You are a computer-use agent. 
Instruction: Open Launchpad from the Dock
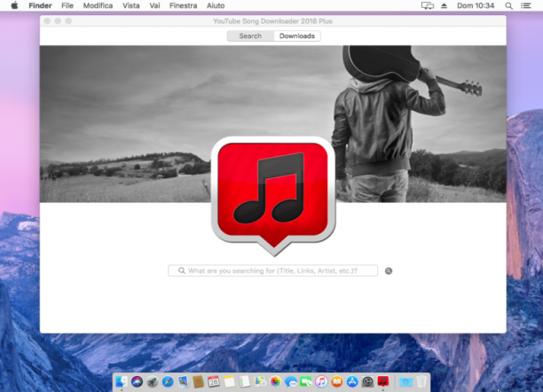(153, 381)
